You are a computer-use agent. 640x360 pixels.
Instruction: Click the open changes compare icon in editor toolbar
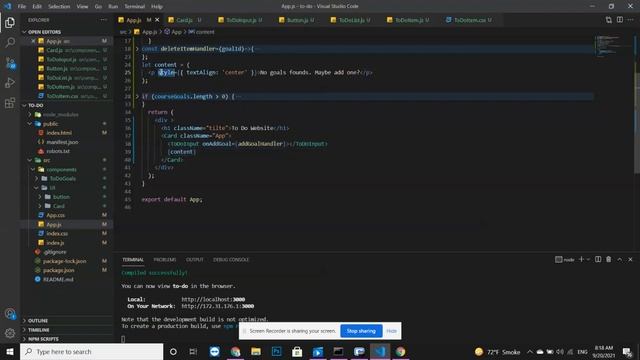click(x=609, y=20)
